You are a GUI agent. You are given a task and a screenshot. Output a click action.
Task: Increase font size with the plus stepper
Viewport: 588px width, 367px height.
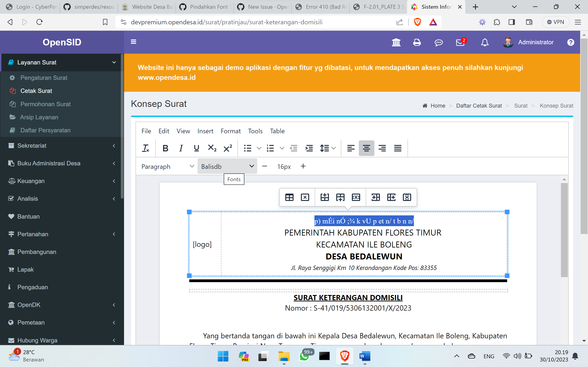(x=303, y=166)
